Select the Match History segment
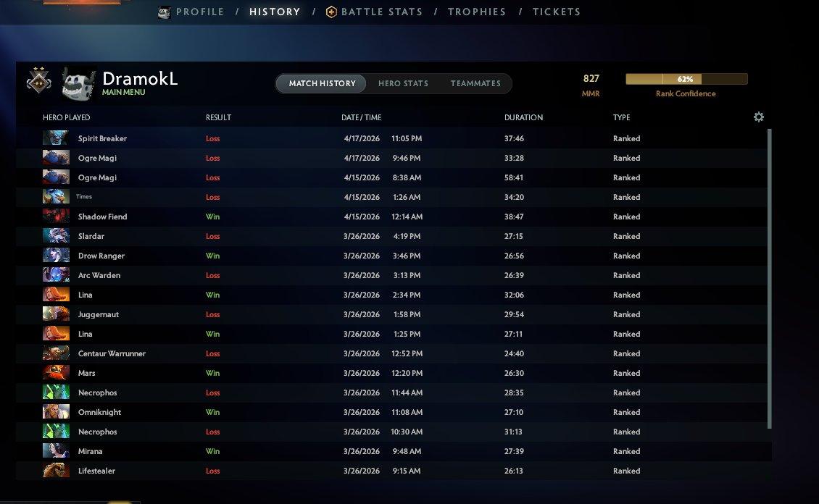This screenshot has width=819, height=504. [x=322, y=83]
